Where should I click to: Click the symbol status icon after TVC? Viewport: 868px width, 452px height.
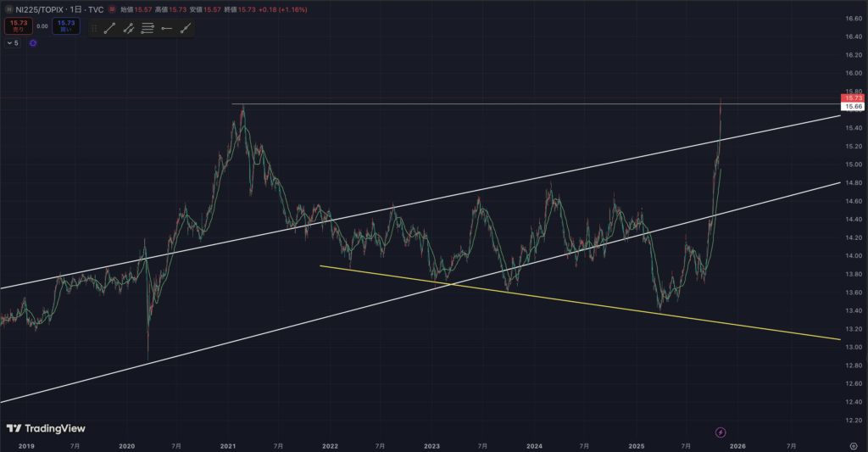tap(113, 10)
